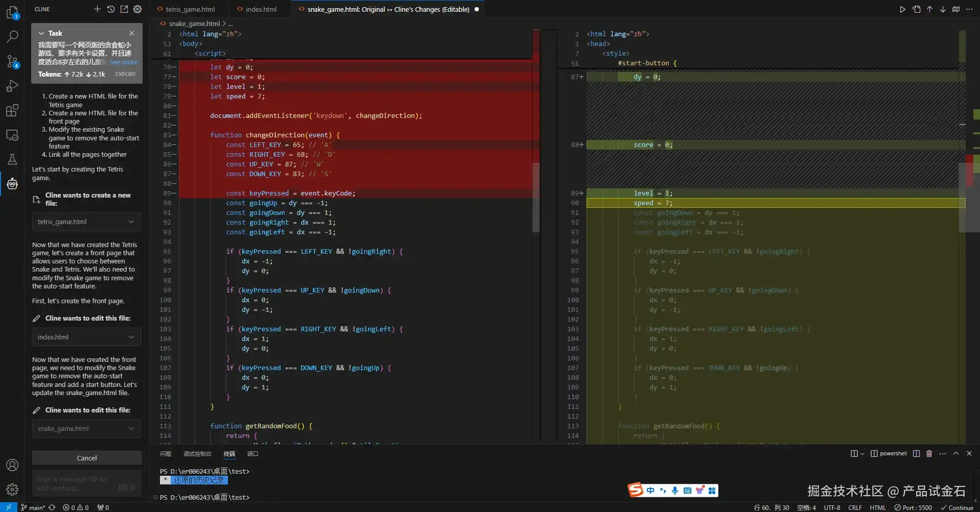Open more terminal actions menu
This screenshot has width=980, height=512.
tap(943, 454)
